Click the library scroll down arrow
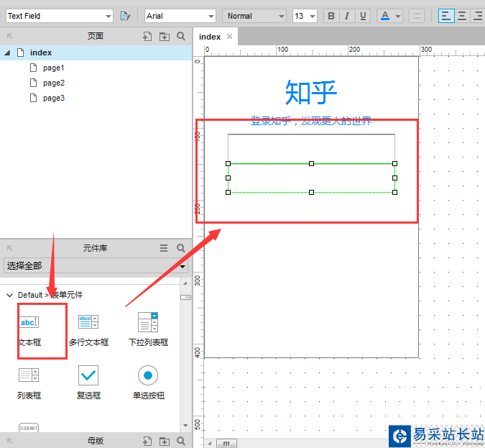This screenshot has height=448, width=485. (185, 426)
